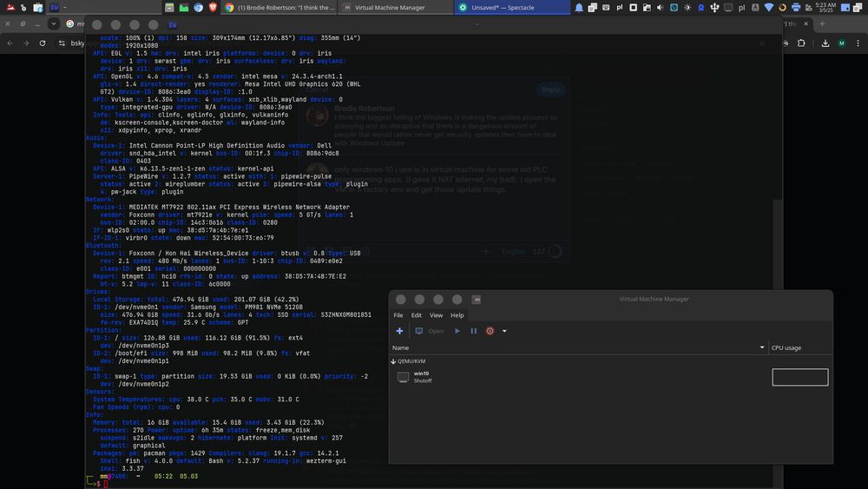Open Chrome tab search dropdown chevron
The height and width of the screenshot is (489, 868).
[x=53, y=23]
